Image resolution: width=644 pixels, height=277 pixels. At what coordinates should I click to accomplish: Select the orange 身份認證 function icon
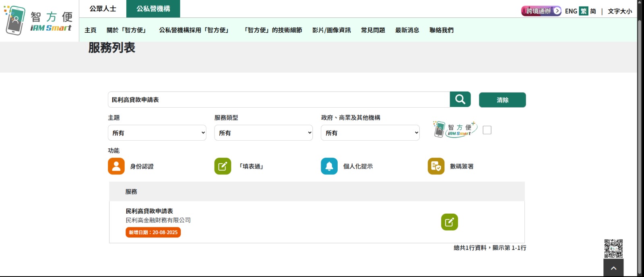(x=116, y=166)
